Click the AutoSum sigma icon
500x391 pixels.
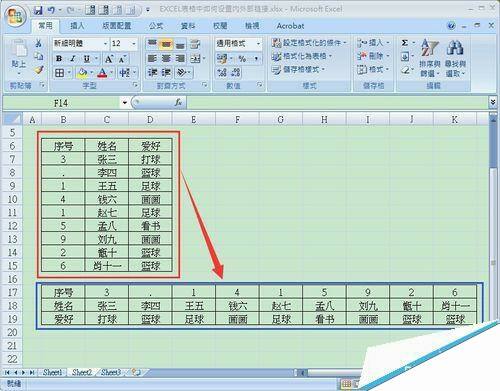[x=405, y=43]
